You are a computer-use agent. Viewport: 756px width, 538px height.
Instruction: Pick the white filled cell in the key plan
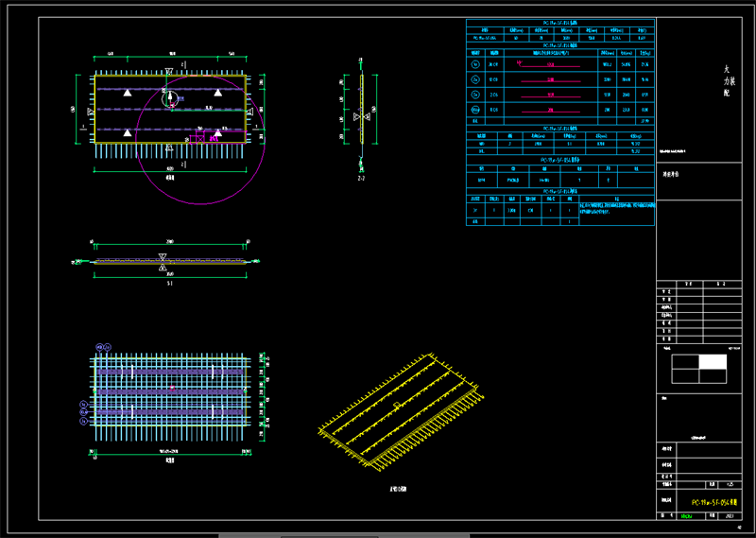point(713,362)
